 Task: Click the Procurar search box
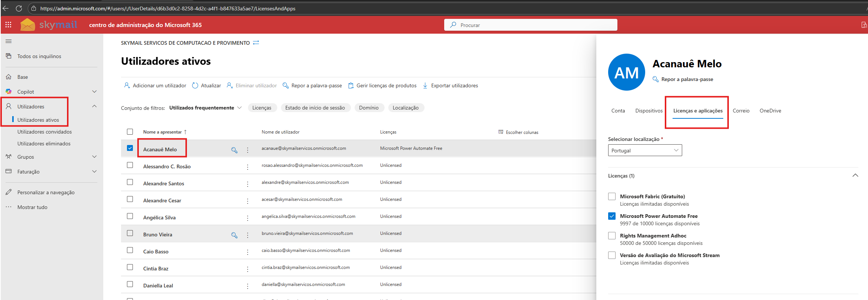(530, 25)
